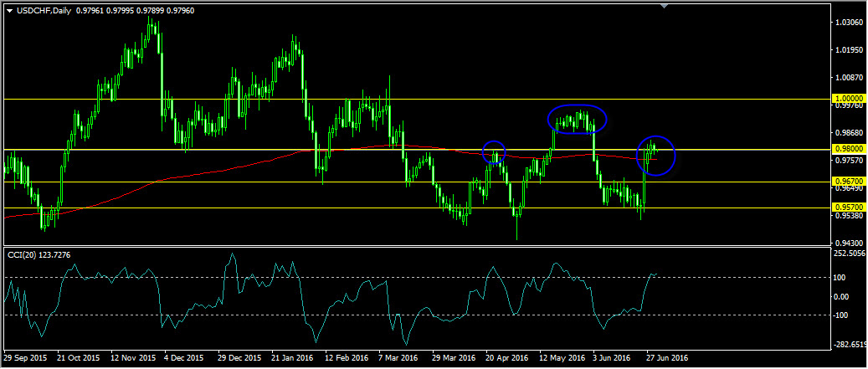Click the 12 Nov 2015 date label
Viewport: 868px width, 369px height.
point(131,358)
